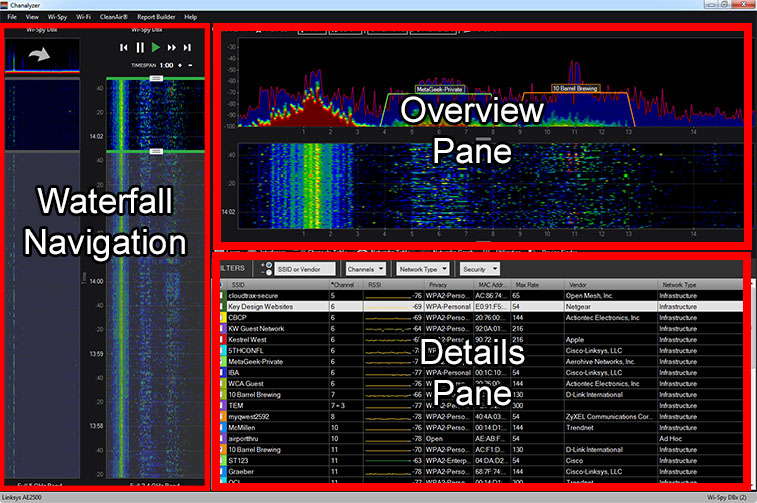
Task: Select the CBCP network name
Action: coord(238,318)
